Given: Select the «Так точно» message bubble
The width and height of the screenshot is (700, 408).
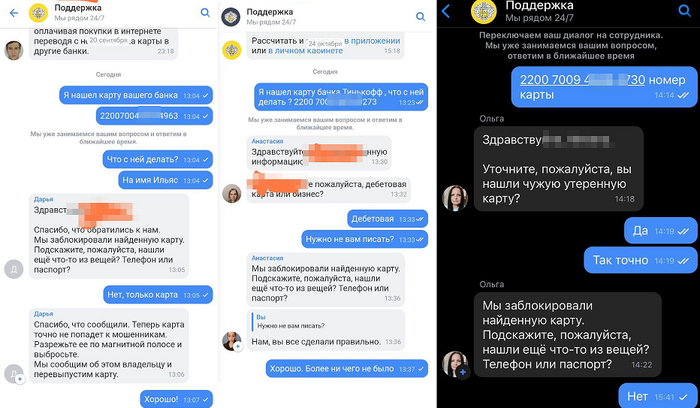Looking at the screenshot, I should [x=640, y=260].
